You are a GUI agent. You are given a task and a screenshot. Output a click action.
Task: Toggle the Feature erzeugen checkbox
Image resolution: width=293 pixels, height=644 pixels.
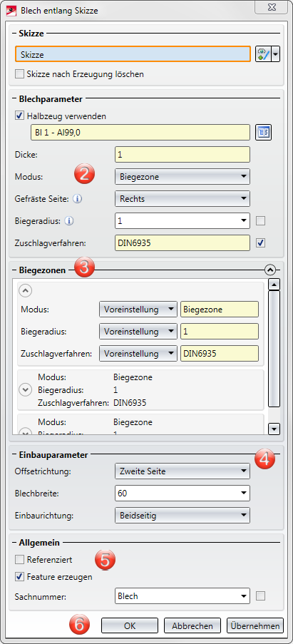click(x=19, y=577)
